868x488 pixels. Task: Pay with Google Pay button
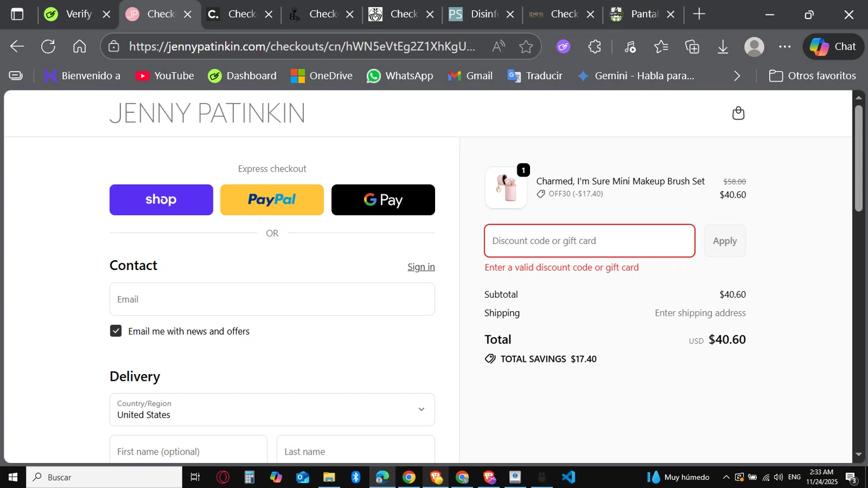(x=383, y=200)
